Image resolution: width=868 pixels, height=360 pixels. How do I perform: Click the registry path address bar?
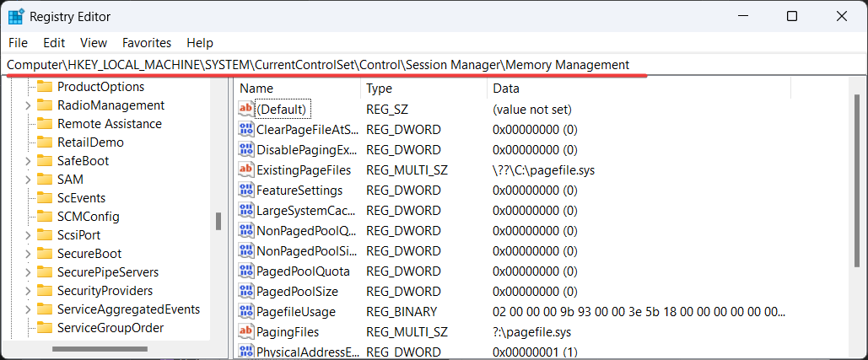coord(434,65)
